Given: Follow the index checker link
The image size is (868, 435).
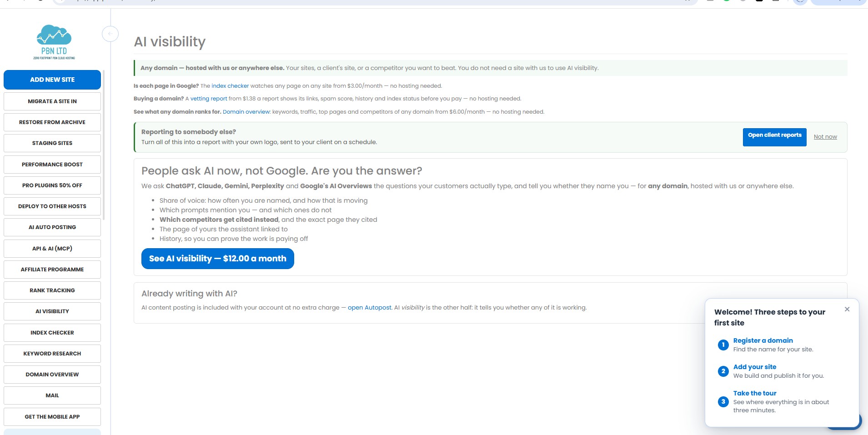Looking at the screenshot, I should [230, 86].
